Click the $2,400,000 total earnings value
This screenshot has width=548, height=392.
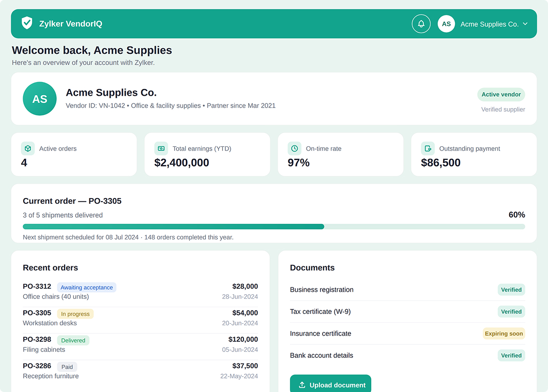coord(182,162)
